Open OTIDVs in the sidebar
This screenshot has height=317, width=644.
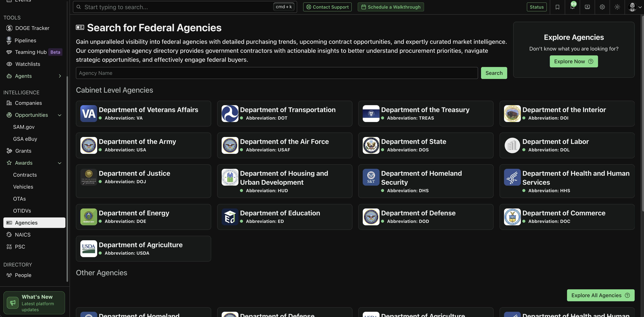pos(22,211)
